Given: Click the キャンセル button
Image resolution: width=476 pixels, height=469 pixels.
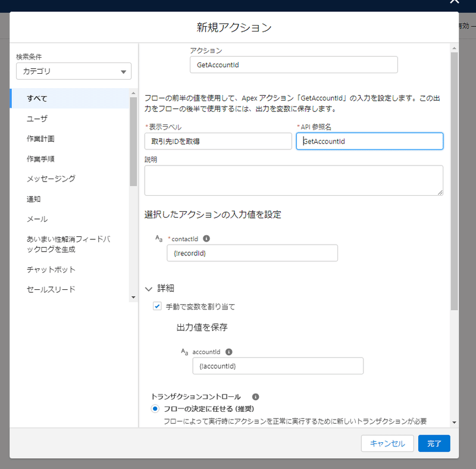Looking at the screenshot, I should 387,443.
